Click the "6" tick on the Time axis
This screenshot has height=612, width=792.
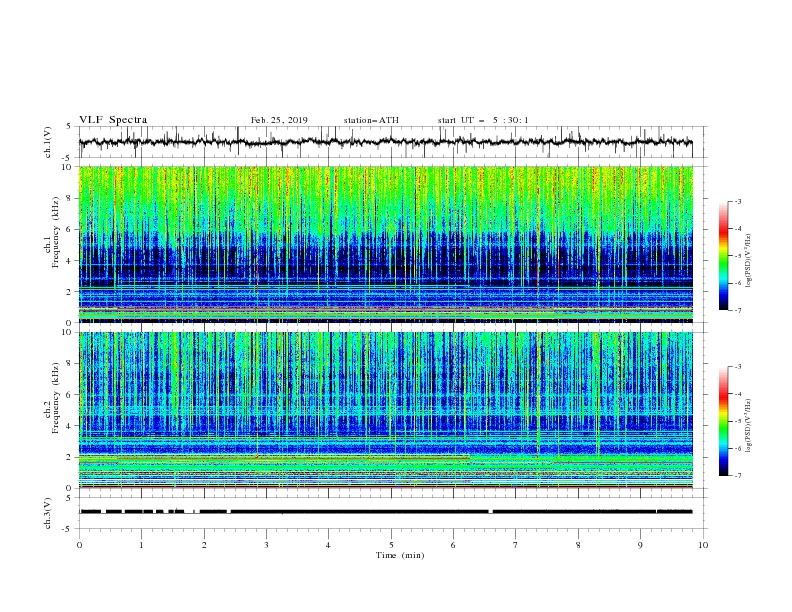click(x=453, y=545)
